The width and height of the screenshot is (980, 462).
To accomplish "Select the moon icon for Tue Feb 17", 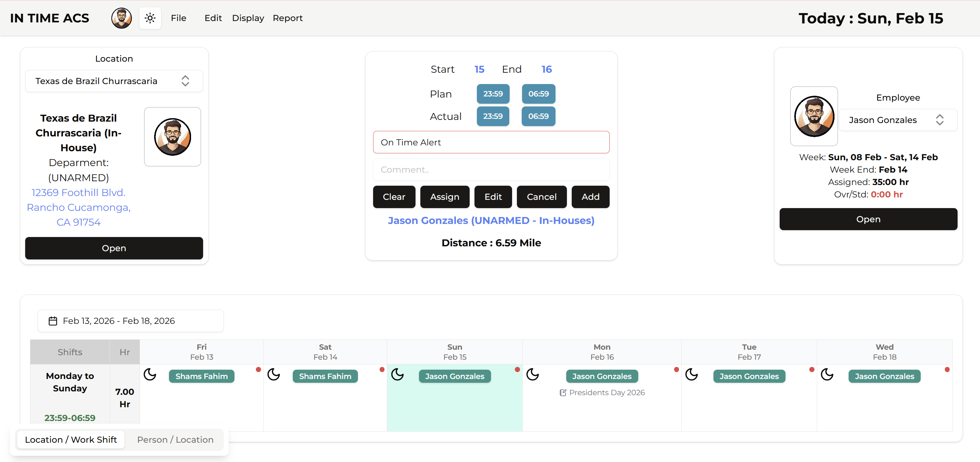I will [692, 374].
